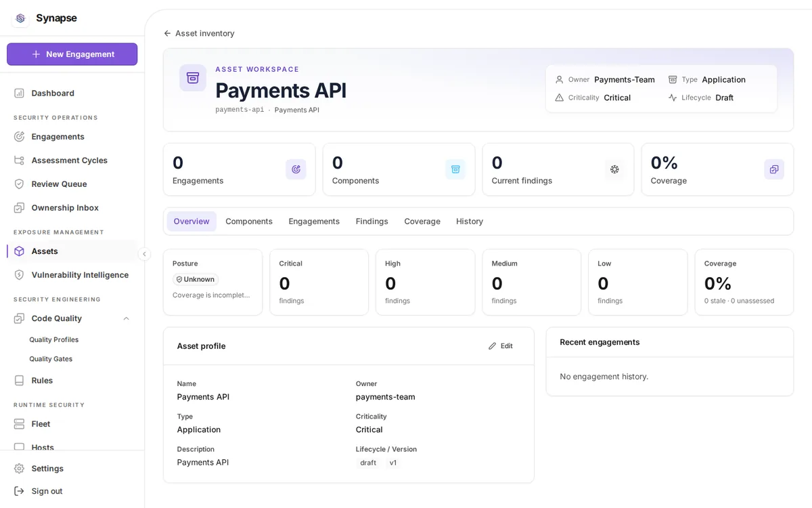The height and width of the screenshot is (508, 812).
Task: Open Settings
Action: 72,468
